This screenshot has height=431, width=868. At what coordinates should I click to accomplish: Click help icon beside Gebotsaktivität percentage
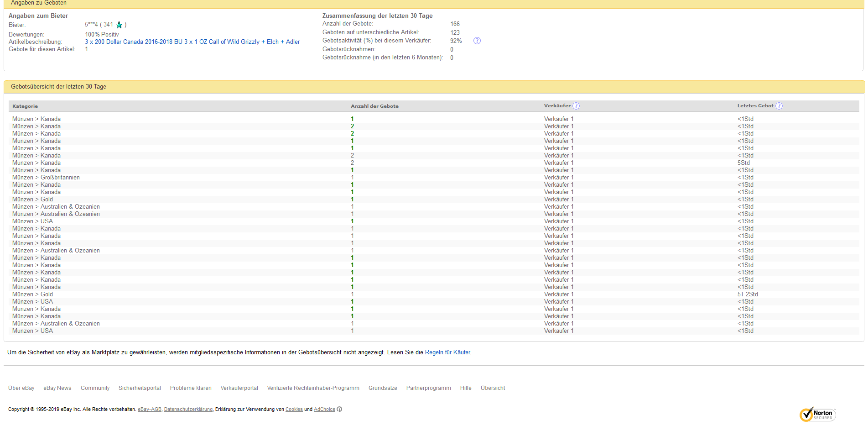[477, 41]
